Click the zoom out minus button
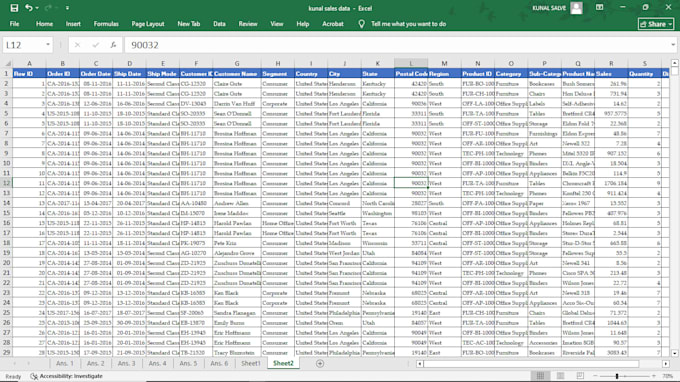 (x=595, y=376)
